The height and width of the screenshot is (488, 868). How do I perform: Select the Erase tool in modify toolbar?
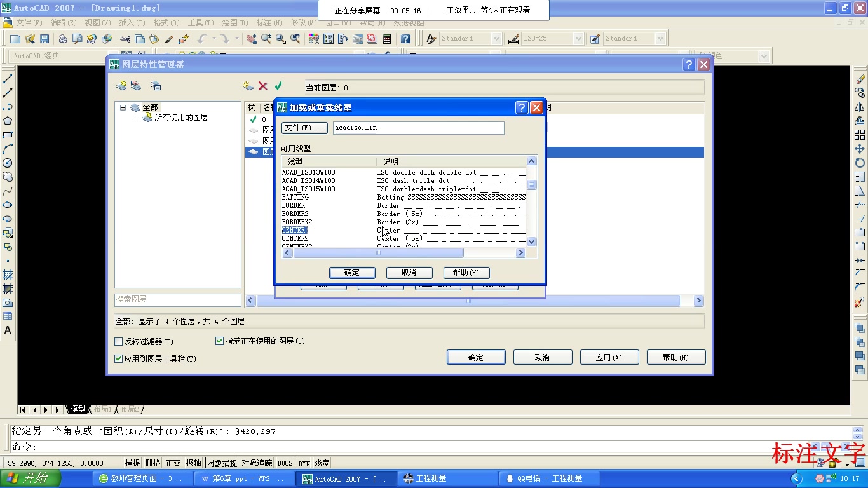click(860, 79)
